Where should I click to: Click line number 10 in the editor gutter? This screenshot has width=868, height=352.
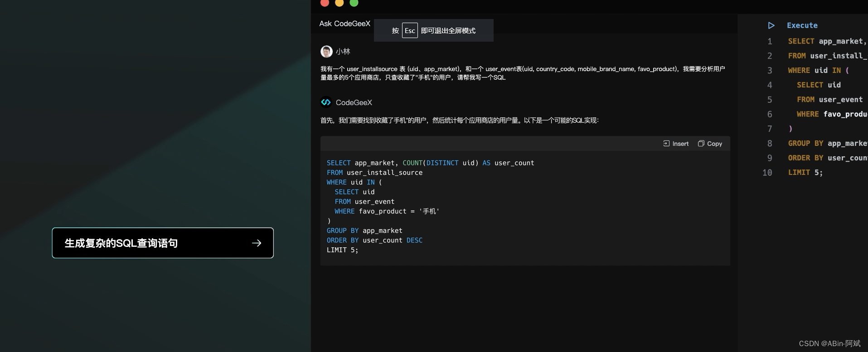[767, 173]
